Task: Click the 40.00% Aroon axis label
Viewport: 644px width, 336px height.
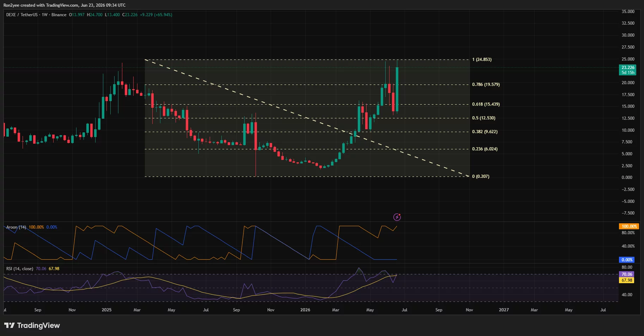Action: tap(628, 246)
